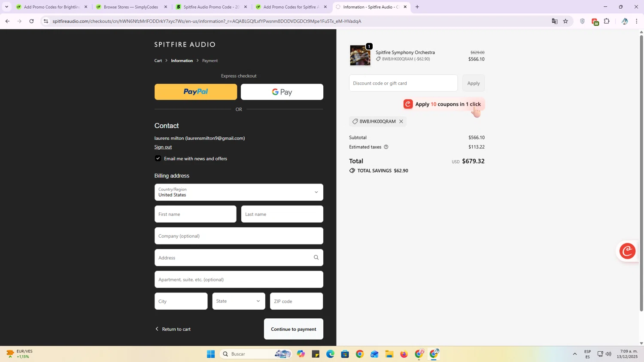Click Continue to payment
Screen dimensions: 644x362
pyautogui.click(x=294, y=329)
